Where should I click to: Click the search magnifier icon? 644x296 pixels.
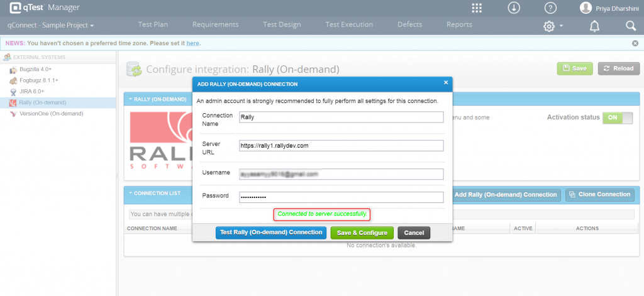coord(631,26)
